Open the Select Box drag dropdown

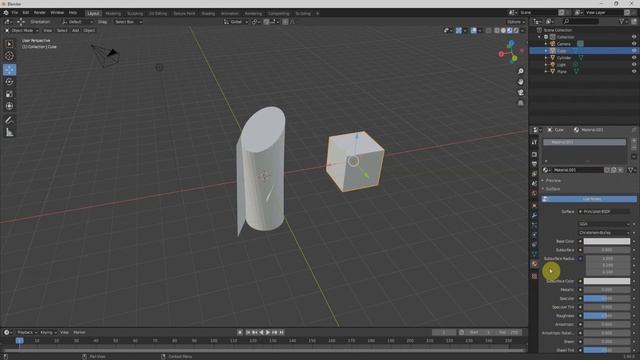pos(128,22)
